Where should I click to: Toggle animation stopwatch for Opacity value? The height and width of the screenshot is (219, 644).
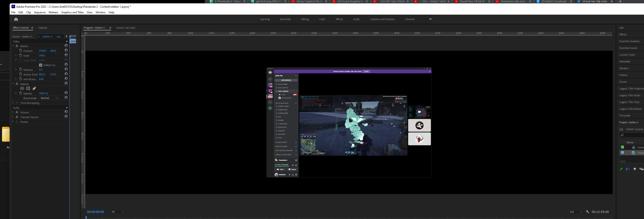[21, 94]
